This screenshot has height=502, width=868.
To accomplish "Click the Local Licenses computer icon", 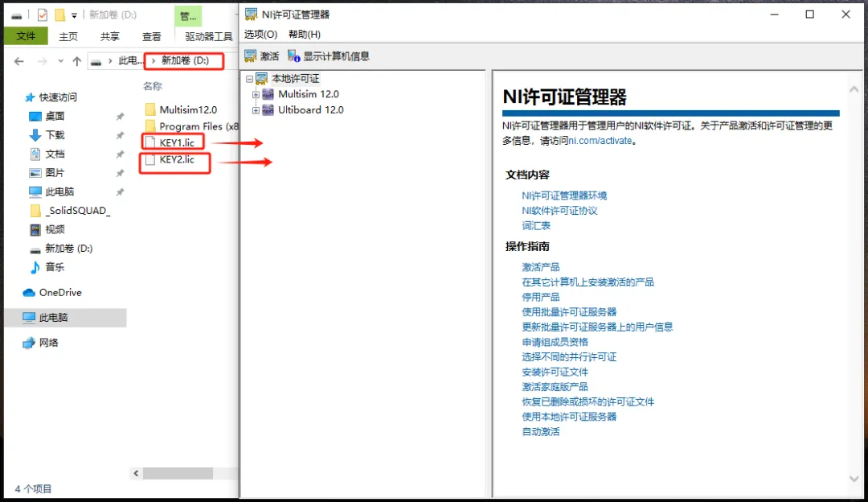I will coord(261,79).
